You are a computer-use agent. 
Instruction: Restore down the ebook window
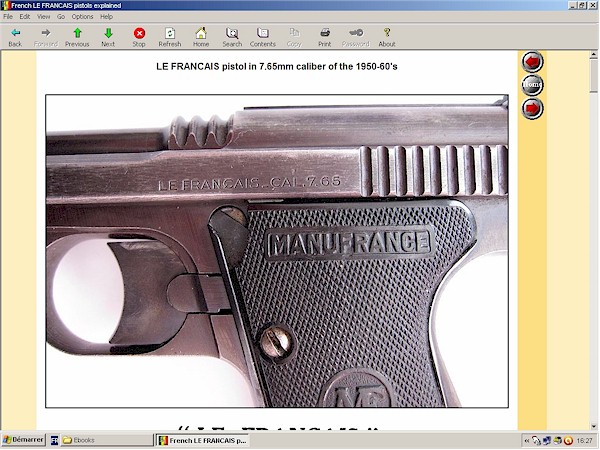click(x=582, y=5)
